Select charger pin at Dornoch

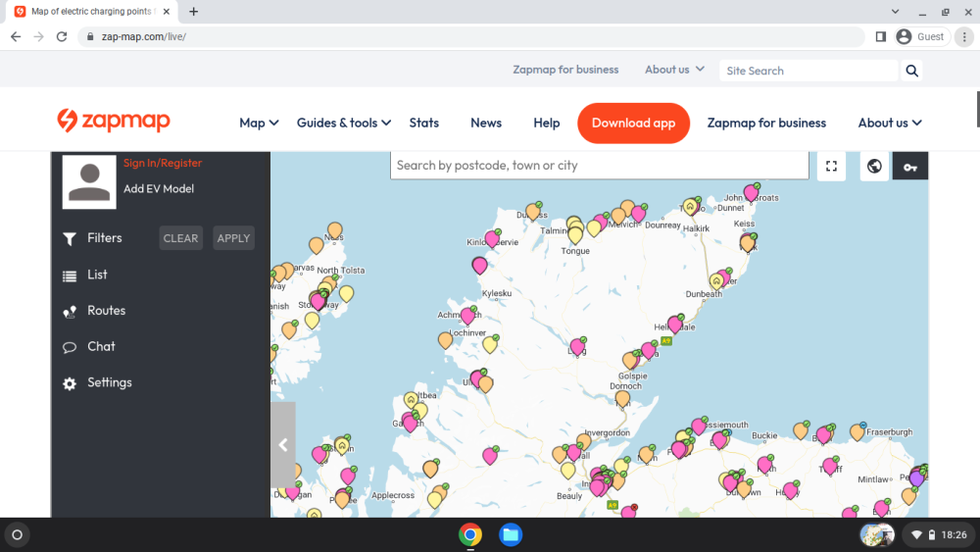click(622, 398)
